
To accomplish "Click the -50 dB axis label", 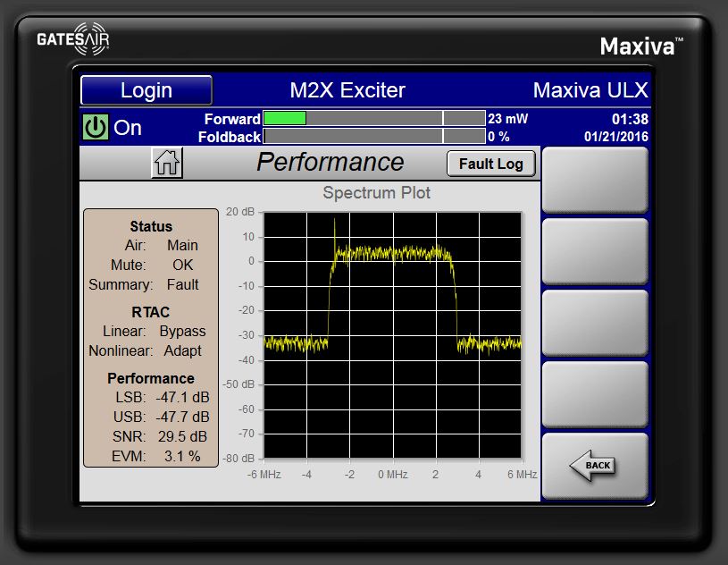I will pyautogui.click(x=238, y=384).
